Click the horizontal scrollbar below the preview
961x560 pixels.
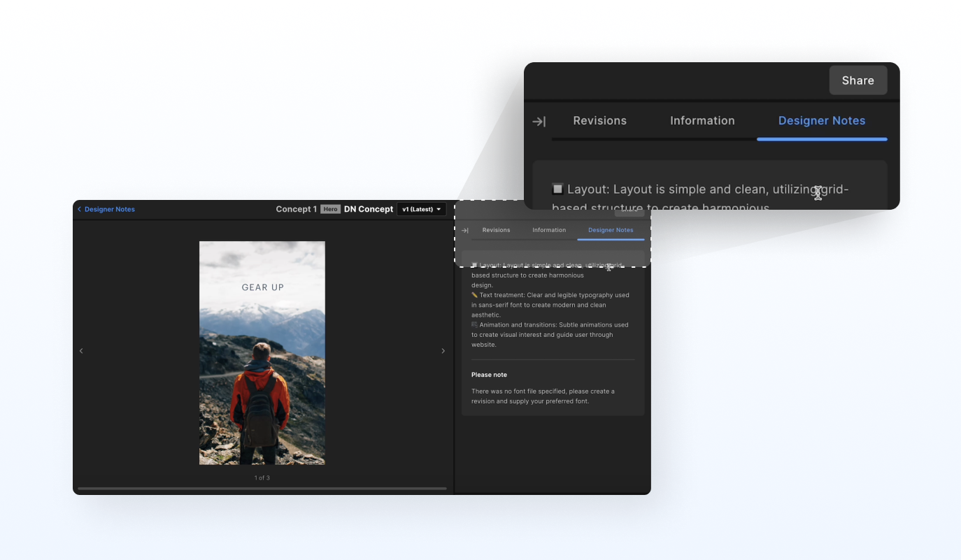pos(262,488)
